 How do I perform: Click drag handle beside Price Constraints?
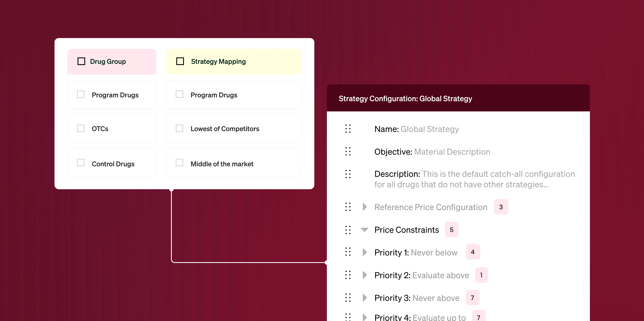tap(348, 230)
